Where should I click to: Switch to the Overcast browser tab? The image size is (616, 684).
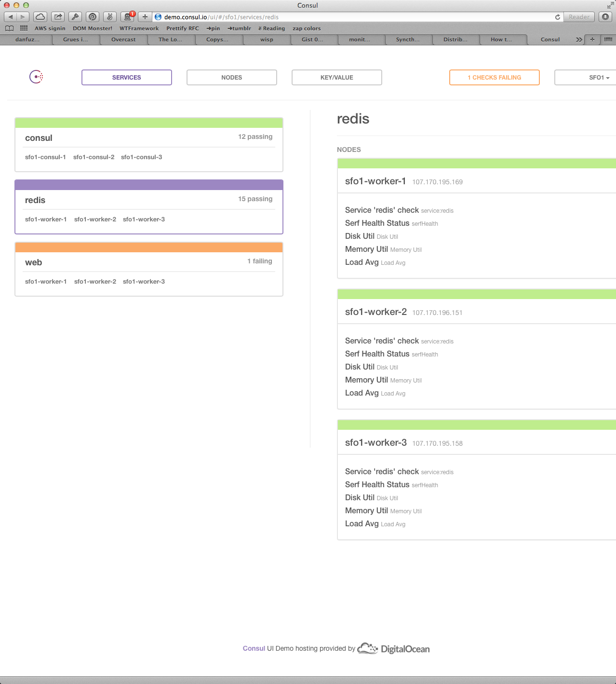(123, 40)
